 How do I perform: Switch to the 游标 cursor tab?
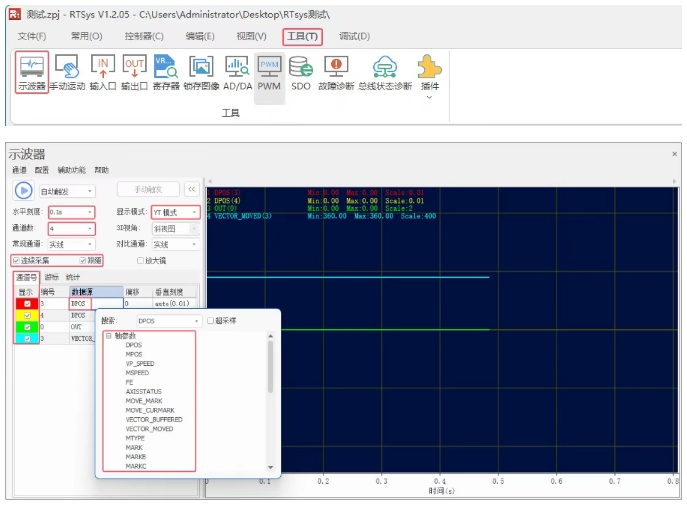click(x=52, y=277)
